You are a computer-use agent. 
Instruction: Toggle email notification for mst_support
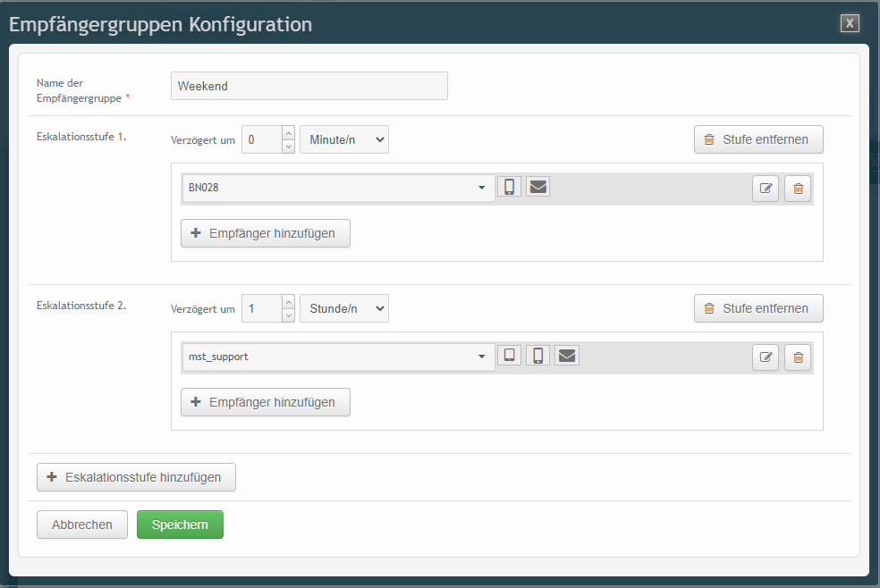click(x=567, y=356)
